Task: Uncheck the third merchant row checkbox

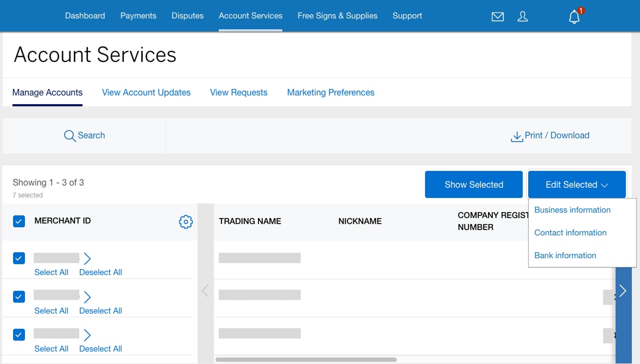Action: point(19,335)
